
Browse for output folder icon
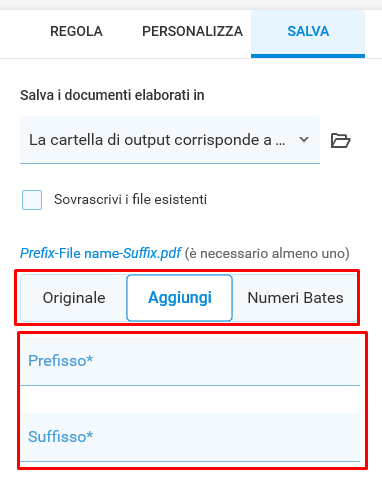(340, 140)
